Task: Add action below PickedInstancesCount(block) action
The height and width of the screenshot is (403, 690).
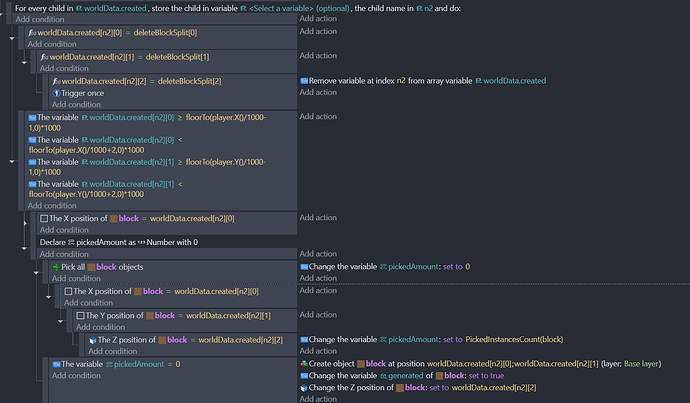Action: (x=318, y=351)
